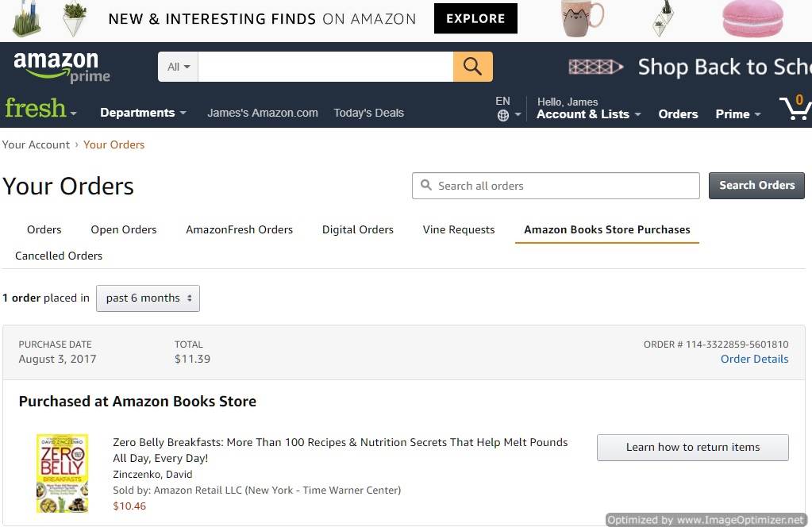Image resolution: width=812 pixels, height=531 pixels.
Task: Click the Pusheen cat mug image
Action: pos(582,18)
